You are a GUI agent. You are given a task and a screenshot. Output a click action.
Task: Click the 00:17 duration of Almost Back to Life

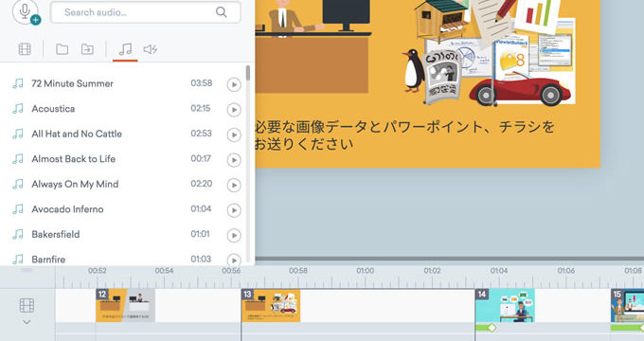(201, 158)
